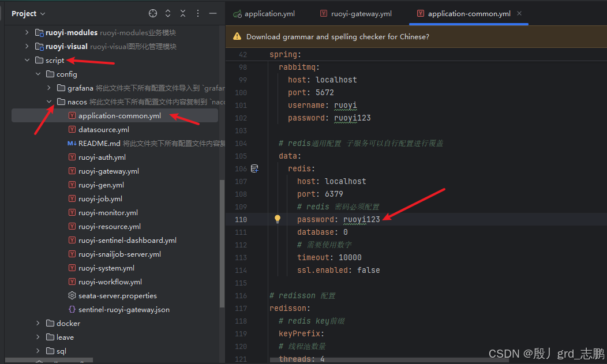Open the Project view dropdown
Image resolution: width=607 pixels, height=364 pixels.
(x=28, y=13)
